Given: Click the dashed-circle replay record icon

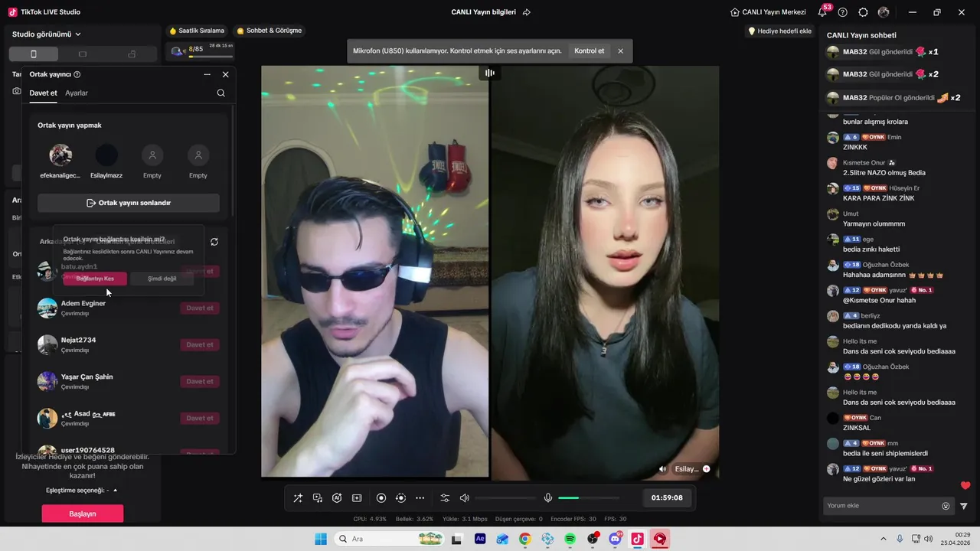Looking at the screenshot, I should point(400,498).
